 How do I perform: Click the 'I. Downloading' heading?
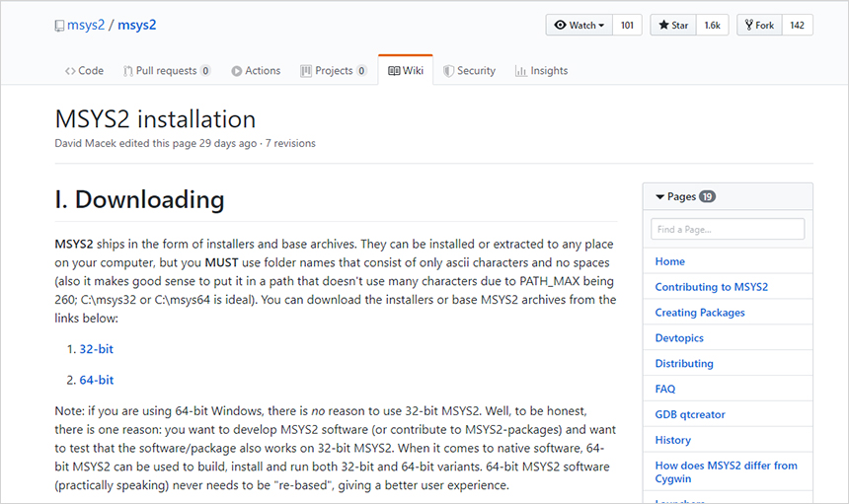point(140,199)
